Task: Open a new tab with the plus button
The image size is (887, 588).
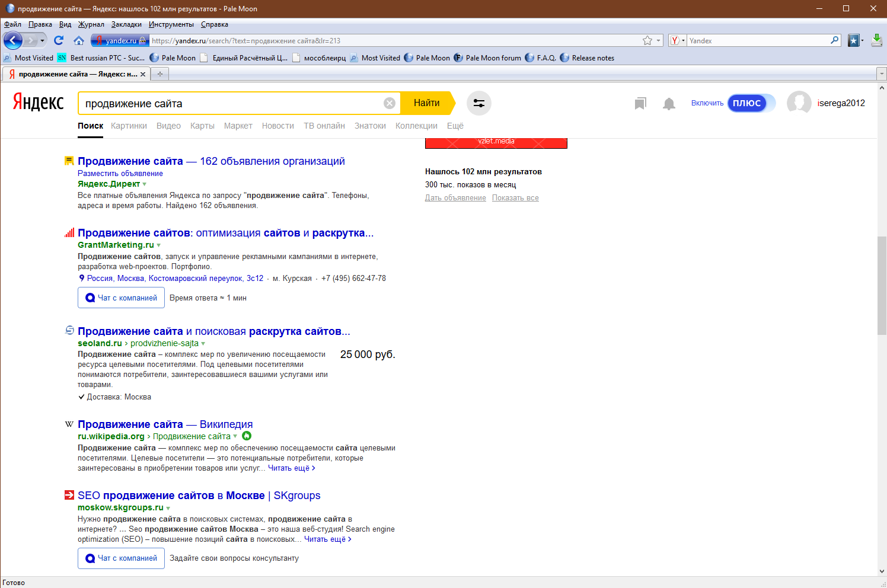Action: [159, 74]
